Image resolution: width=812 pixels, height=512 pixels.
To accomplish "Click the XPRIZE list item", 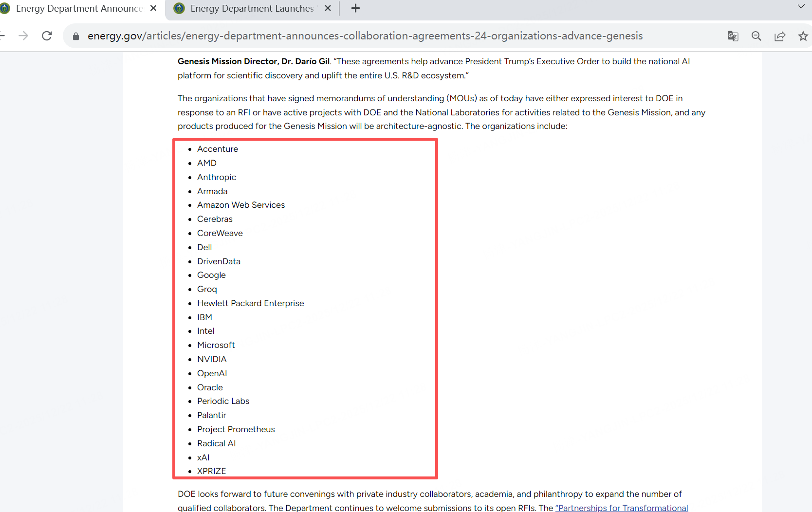I will [211, 471].
